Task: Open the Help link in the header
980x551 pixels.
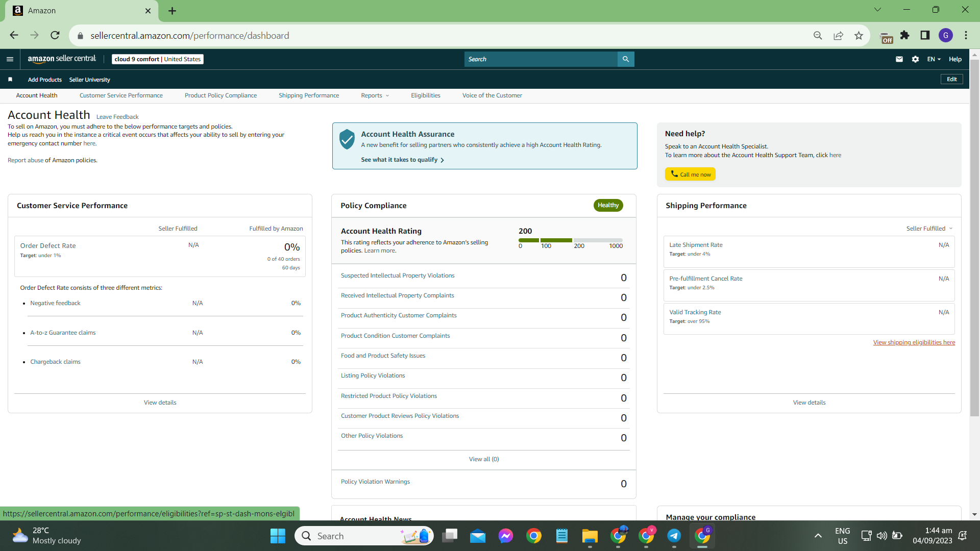Action: (x=955, y=59)
